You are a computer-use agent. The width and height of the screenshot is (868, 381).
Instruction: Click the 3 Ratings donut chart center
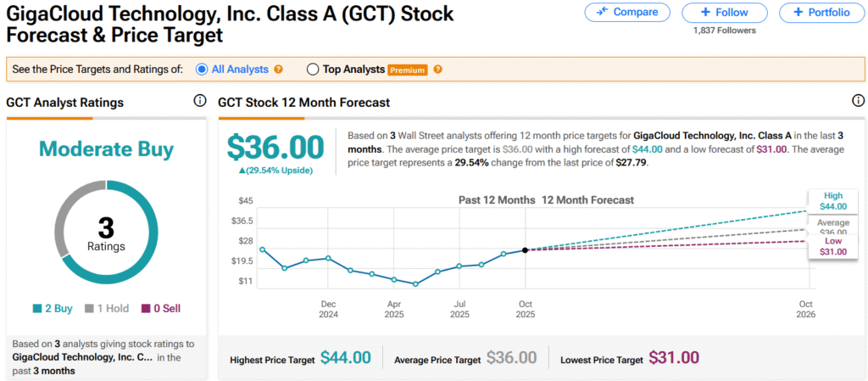[x=106, y=233]
